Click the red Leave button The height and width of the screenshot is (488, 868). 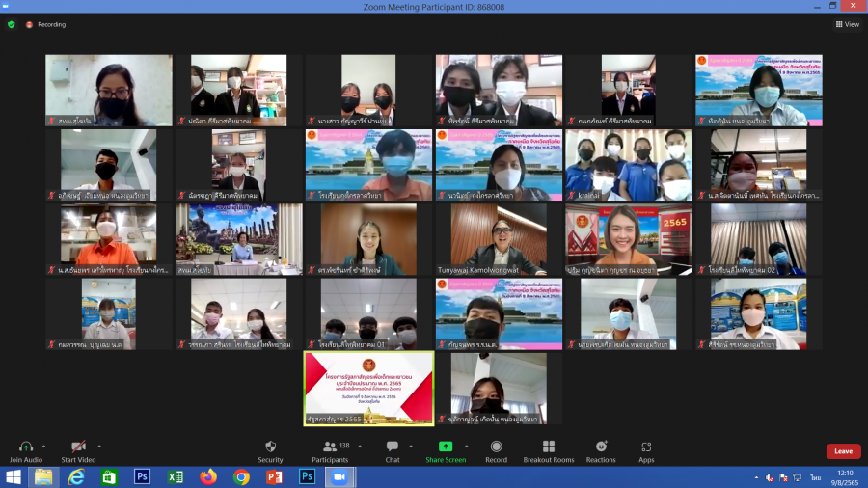tap(843, 451)
